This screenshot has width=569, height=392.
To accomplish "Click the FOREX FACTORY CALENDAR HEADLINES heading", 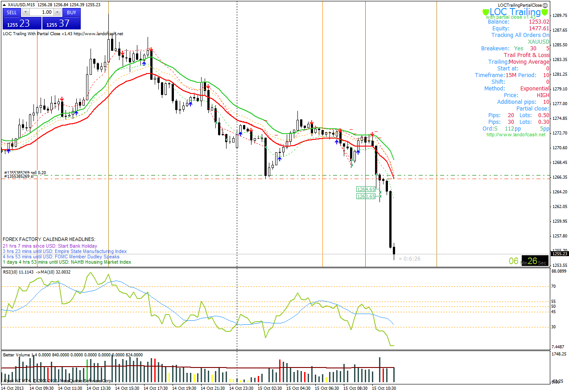I will coord(49,240).
